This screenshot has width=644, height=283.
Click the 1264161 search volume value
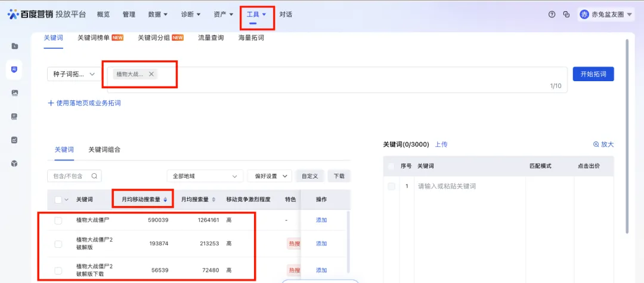click(x=208, y=220)
